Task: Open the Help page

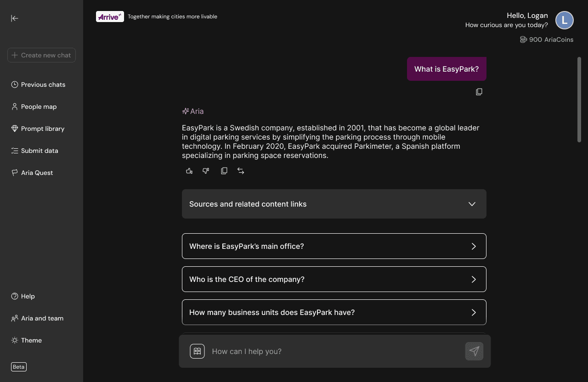Action: (x=23, y=296)
